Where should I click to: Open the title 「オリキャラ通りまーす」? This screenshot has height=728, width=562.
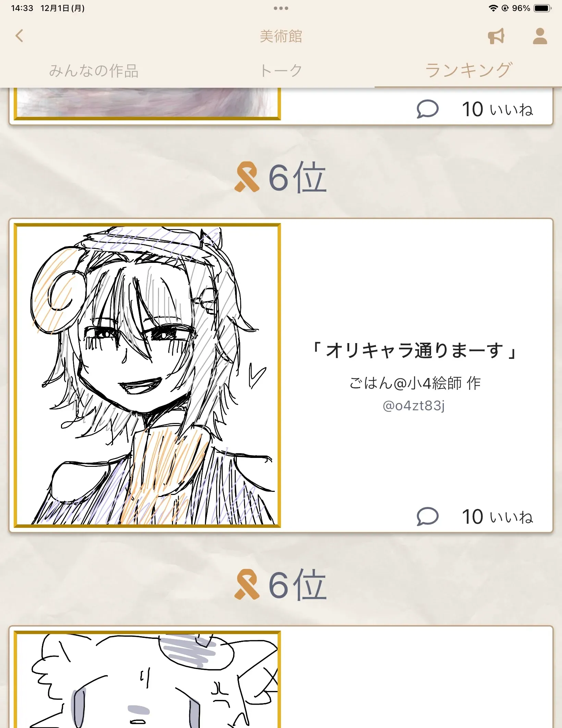coord(415,351)
